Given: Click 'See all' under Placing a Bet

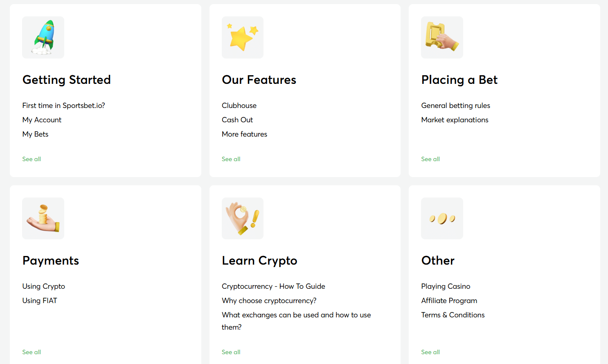Looking at the screenshot, I should pos(430,159).
